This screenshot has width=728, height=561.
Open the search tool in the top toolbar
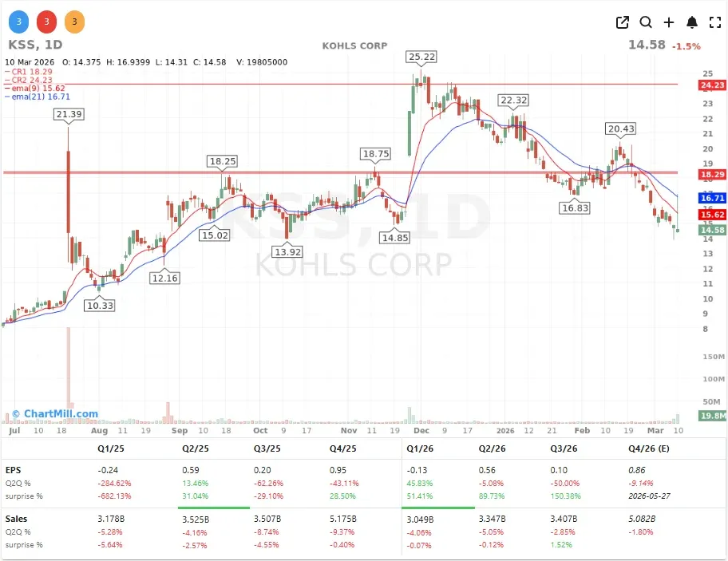pos(646,22)
